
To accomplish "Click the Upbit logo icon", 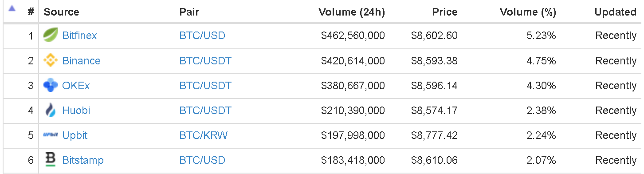I will point(51,135).
